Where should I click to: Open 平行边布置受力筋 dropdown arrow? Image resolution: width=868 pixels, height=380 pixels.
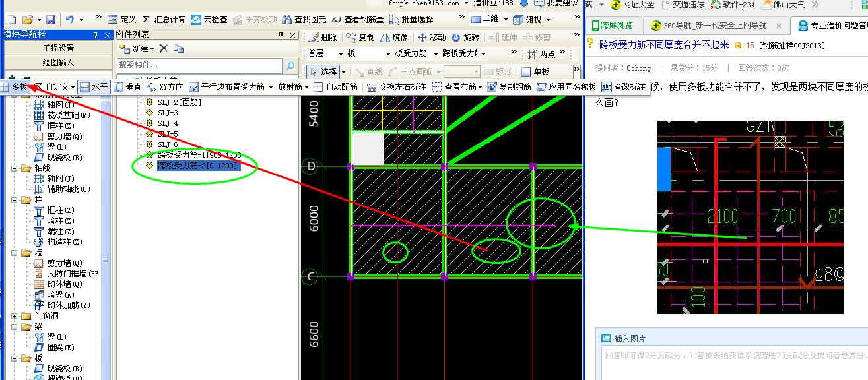tap(271, 86)
